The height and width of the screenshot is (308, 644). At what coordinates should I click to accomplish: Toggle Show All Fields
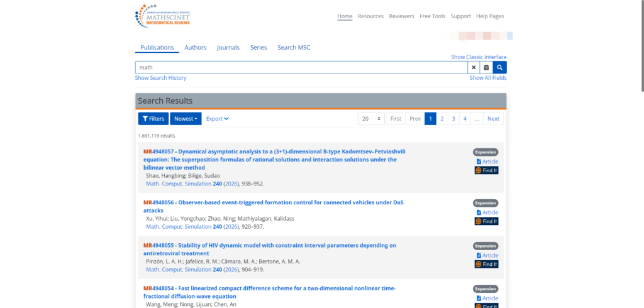[487, 78]
